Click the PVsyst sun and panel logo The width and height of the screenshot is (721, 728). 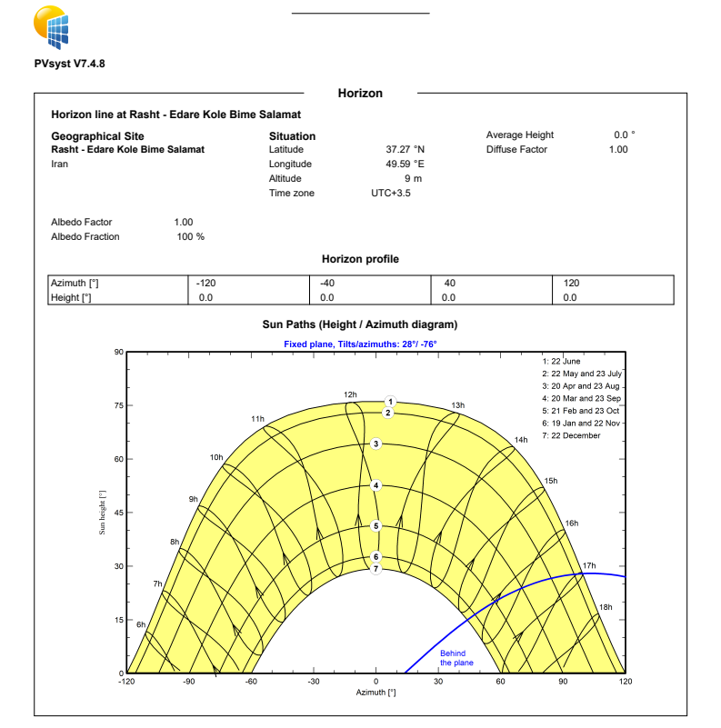[x=51, y=27]
